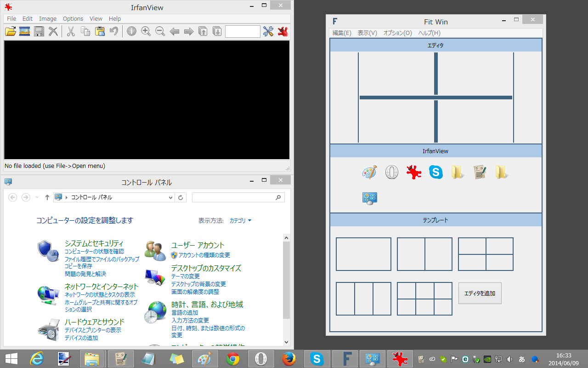The image size is (588, 368).
Task: Open the システムとセキュリティ link
Action: [94, 243]
